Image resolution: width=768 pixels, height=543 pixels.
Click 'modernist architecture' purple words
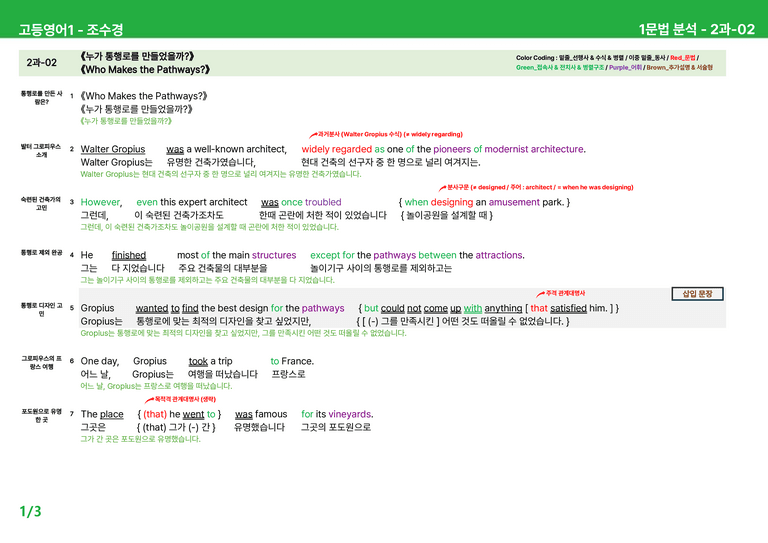[535, 149]
